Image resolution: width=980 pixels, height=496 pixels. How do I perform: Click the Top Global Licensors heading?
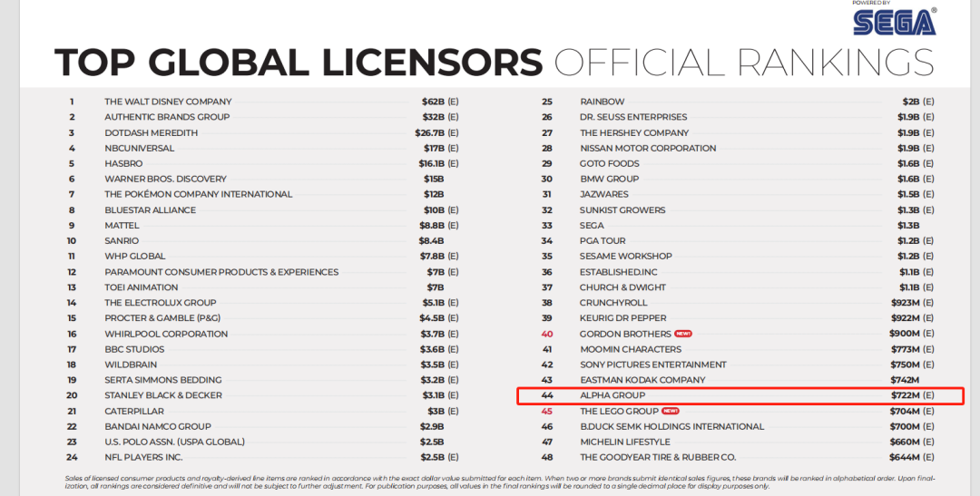click(299, 63)
